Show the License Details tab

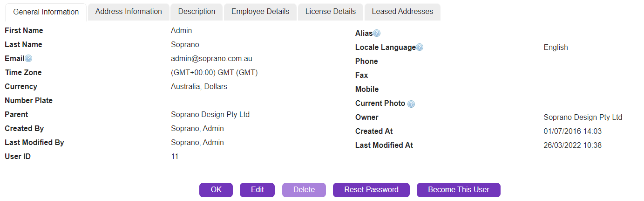click(331, 12)
